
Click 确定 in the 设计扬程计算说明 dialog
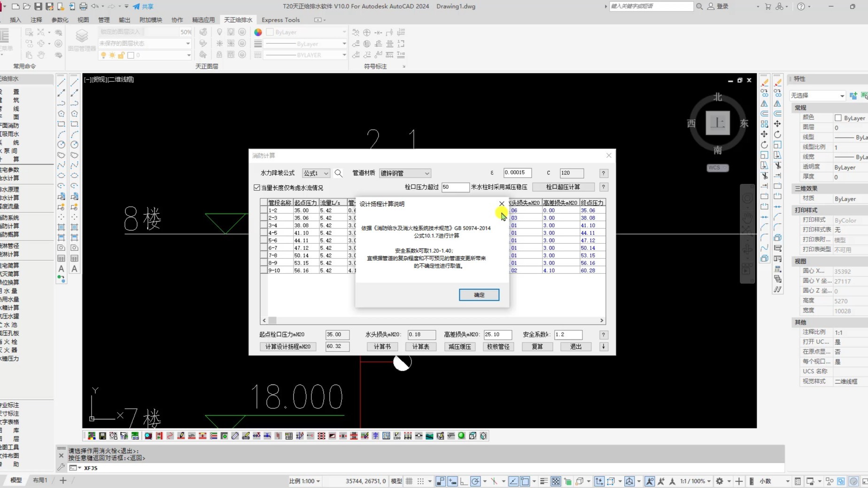point(479,295)
